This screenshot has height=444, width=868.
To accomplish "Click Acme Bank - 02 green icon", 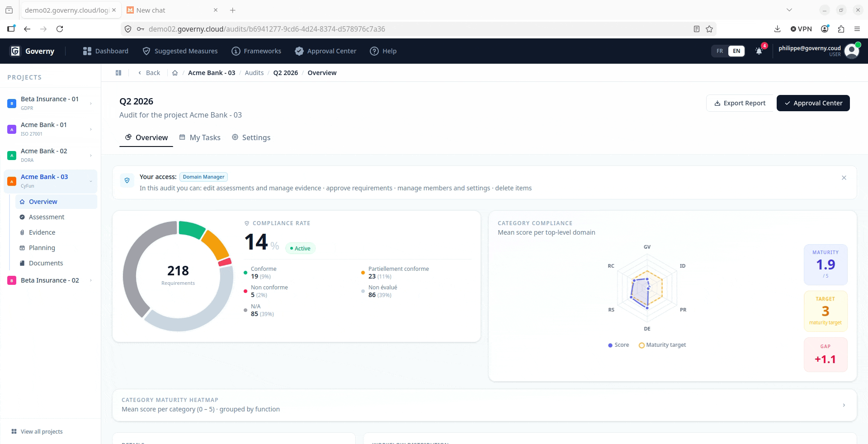I will [12, 156].
